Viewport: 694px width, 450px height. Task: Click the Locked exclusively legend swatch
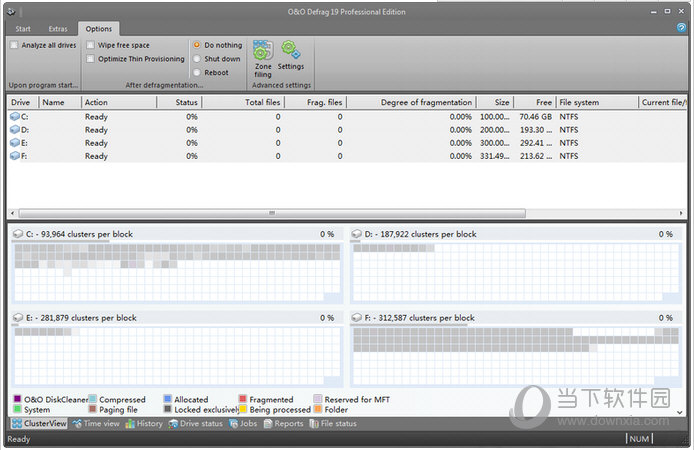pyautogui.click(x=167, y=409)
